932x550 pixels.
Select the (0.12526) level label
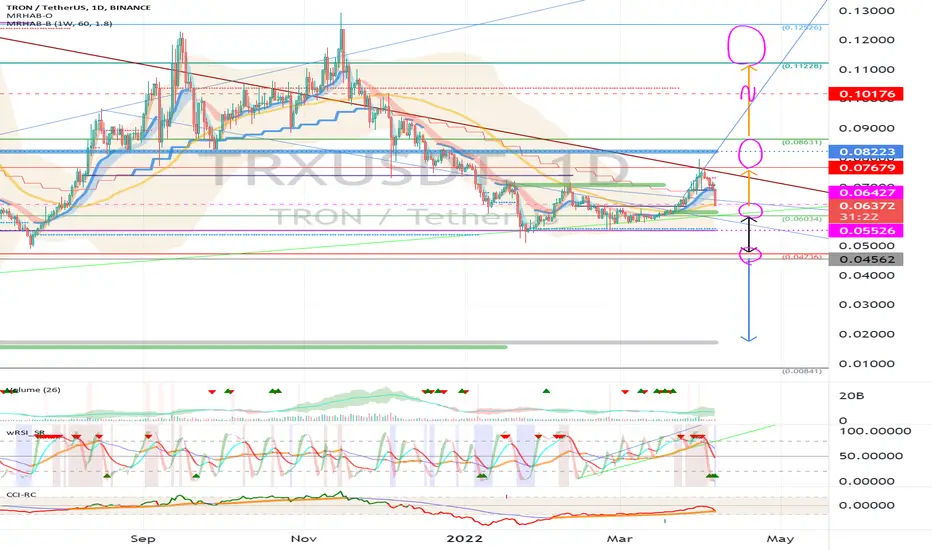[x=801, y=28]
